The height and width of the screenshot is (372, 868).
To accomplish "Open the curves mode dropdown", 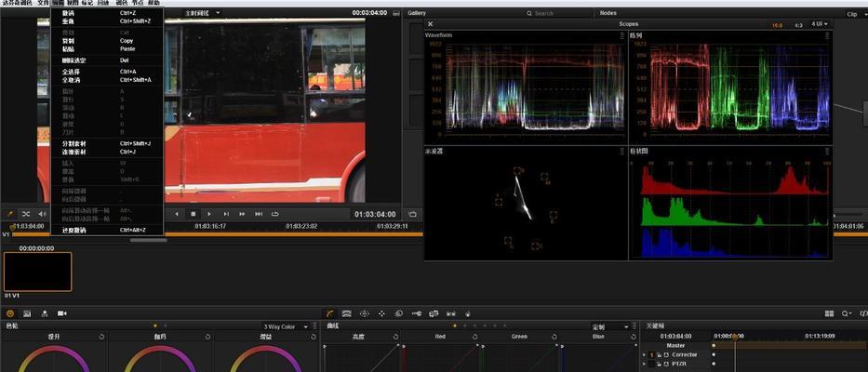I will click(610, 326).
